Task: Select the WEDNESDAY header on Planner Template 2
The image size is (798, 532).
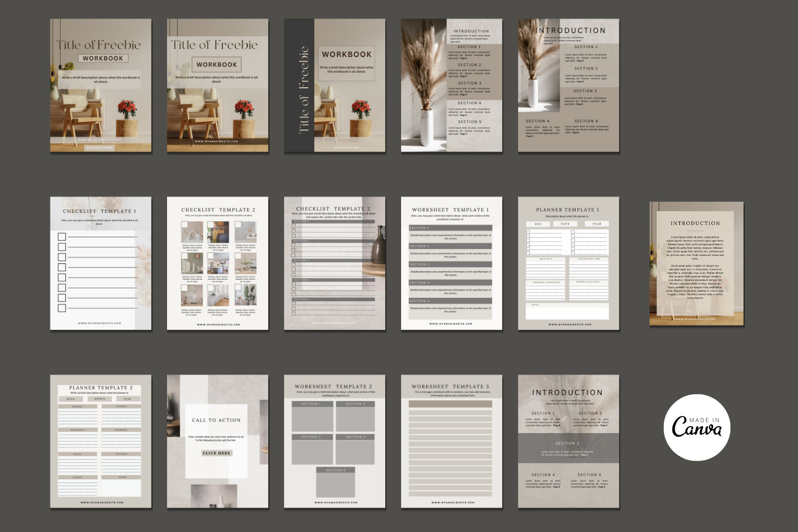Action: click(x=78, y=430)
